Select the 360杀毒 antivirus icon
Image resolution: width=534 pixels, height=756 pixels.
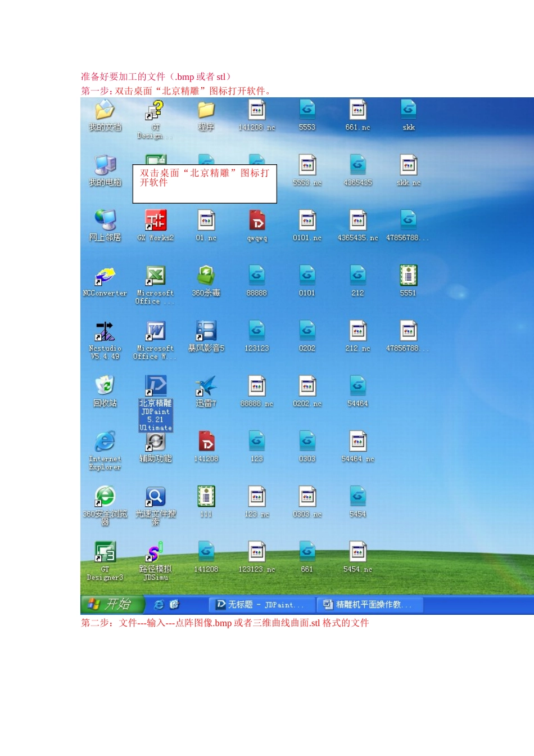click(x=206, y=281)
